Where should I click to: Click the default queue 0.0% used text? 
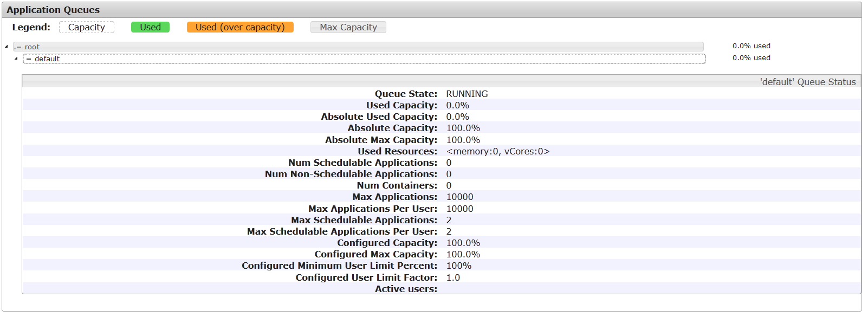pos(752,58)
